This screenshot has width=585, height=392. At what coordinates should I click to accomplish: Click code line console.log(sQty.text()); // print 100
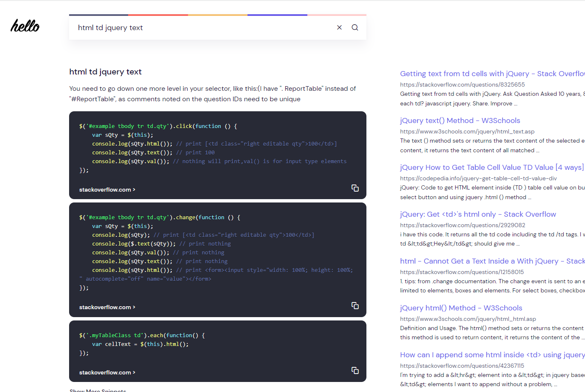pos(153,153)
